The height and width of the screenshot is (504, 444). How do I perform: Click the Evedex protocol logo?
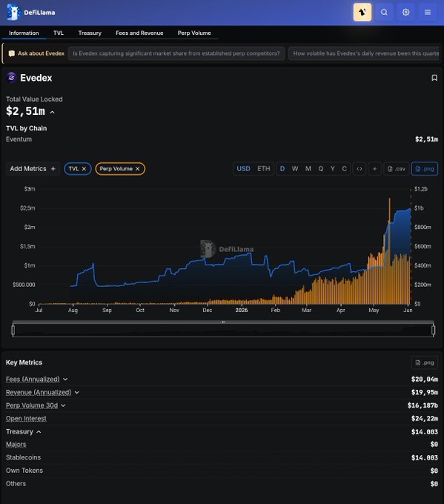[12, 78]
